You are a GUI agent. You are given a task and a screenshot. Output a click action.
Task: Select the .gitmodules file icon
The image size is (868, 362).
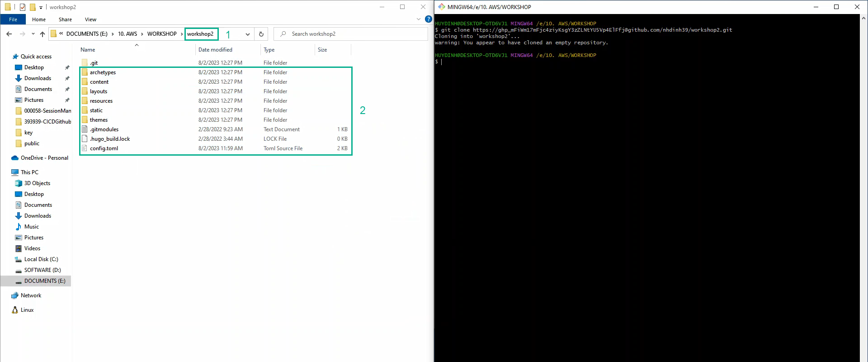(x=85, y=129)
